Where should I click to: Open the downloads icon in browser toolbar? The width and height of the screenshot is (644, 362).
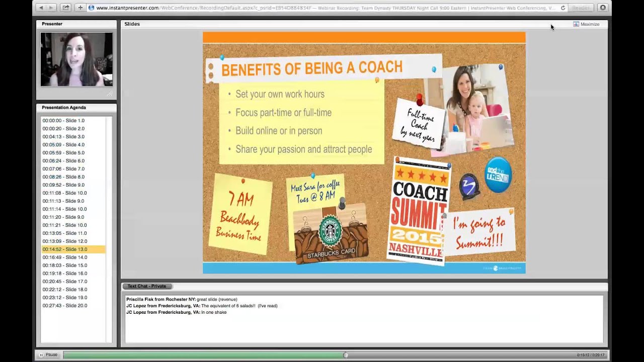[603, 8]
